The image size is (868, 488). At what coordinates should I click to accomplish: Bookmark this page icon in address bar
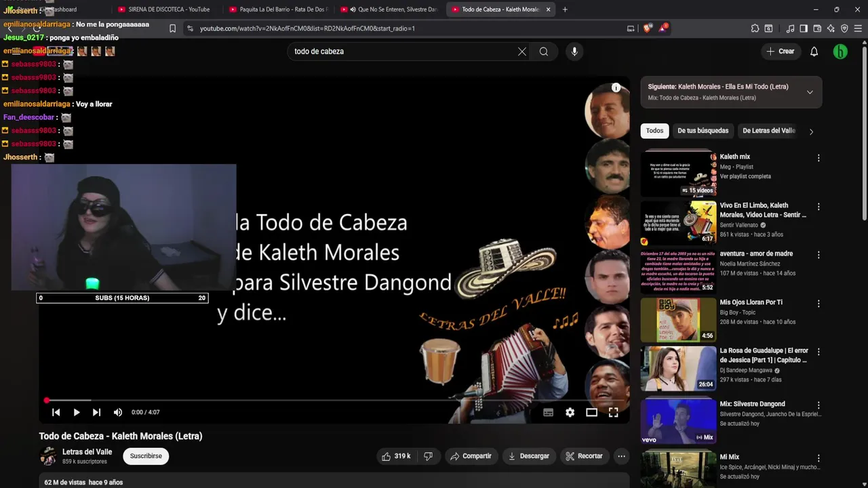click(x=172, y=28)
